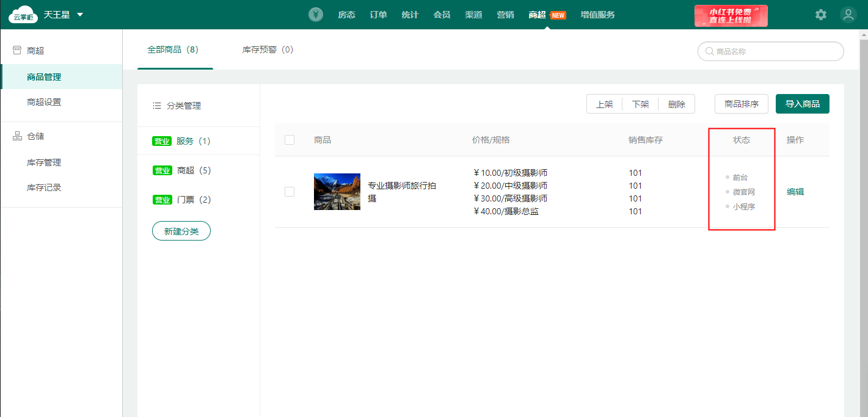Open settings via the gear icon

pyautogui.click(x=821, y=15)
